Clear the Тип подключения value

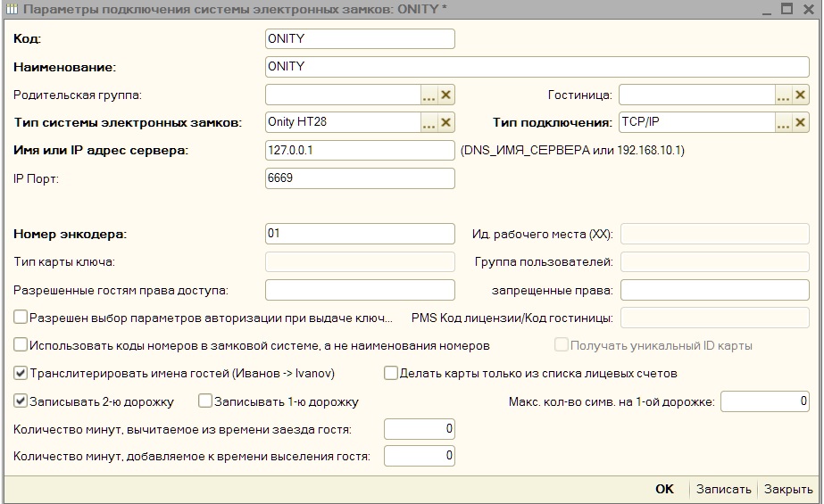tap(800, 122)
